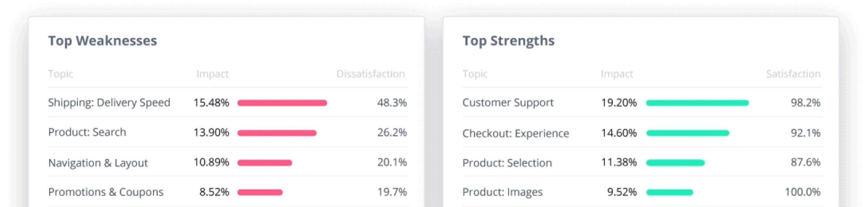
Task: Click the green Checkout: Experience impact bar
Action: [688, 133]
